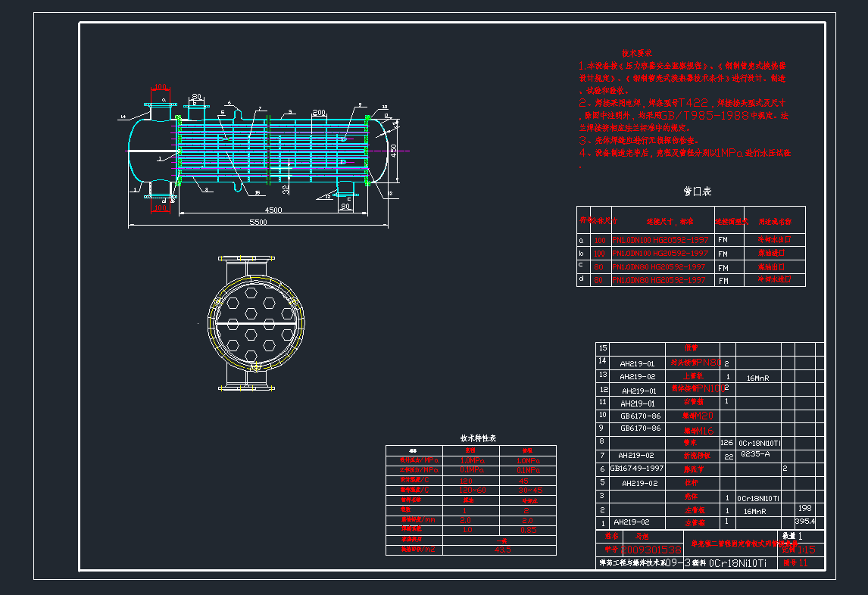Select the 200 baffle spacing dimension

pos(318,112)
